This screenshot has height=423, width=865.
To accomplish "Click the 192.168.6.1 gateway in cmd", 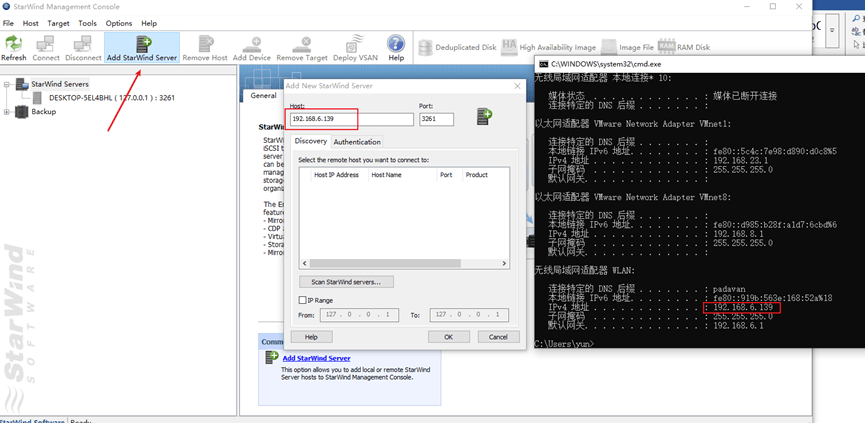I will point(738,325).
